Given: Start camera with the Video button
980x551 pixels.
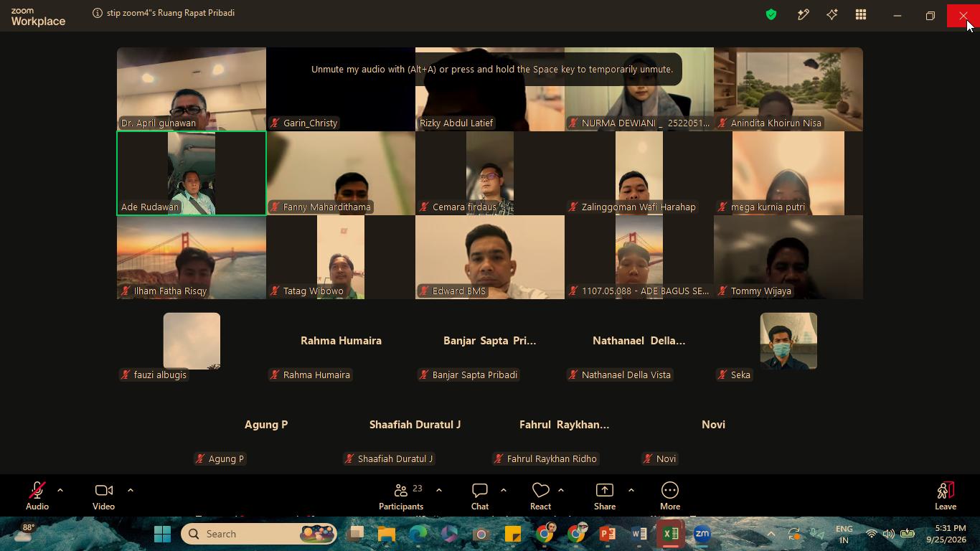Looking at the screenshot, I should [x=103, y=496].
